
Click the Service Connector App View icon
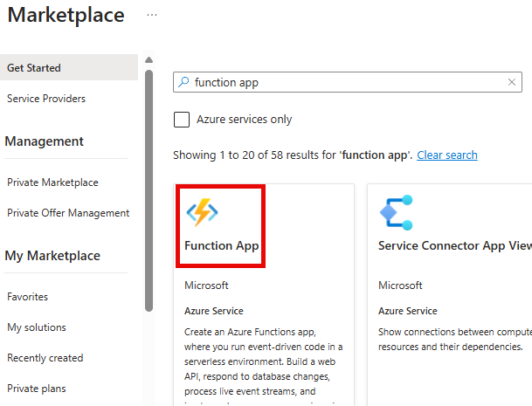tap(397, 213)
